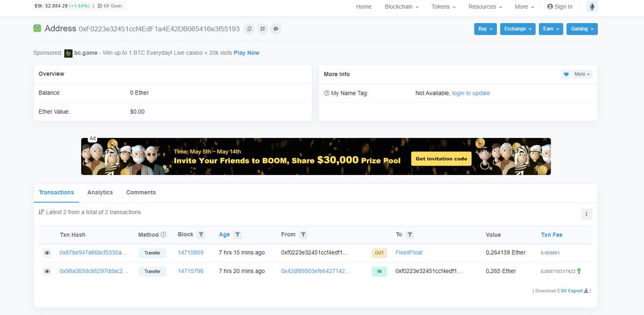Open sender address 0x42df89503efe6427142

click(x=316, y=272)
